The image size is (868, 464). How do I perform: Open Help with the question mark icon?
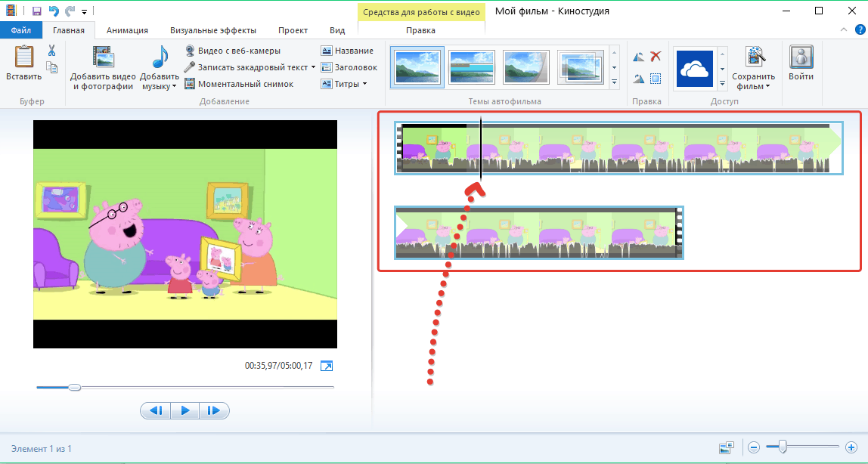tap(859, 30)
